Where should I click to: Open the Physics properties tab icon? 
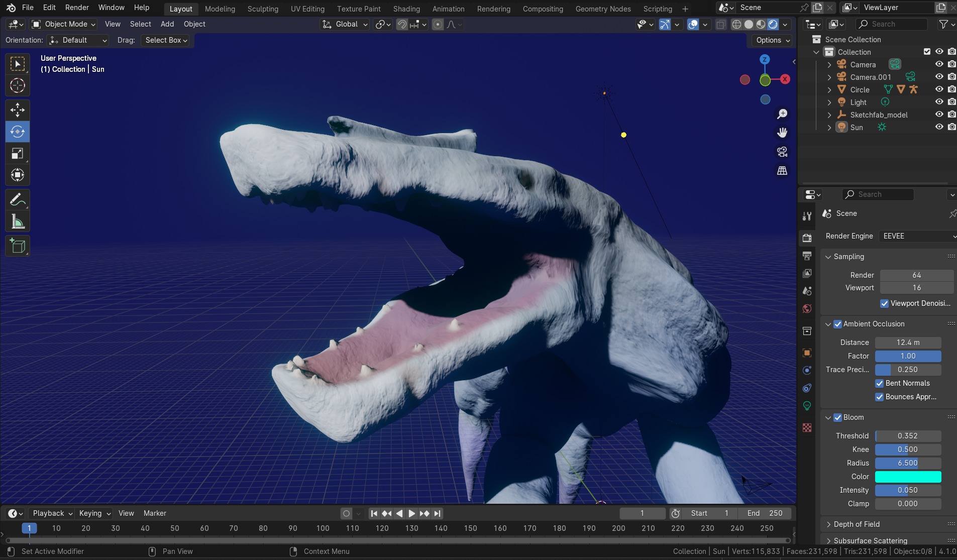[x=807, y=370]
